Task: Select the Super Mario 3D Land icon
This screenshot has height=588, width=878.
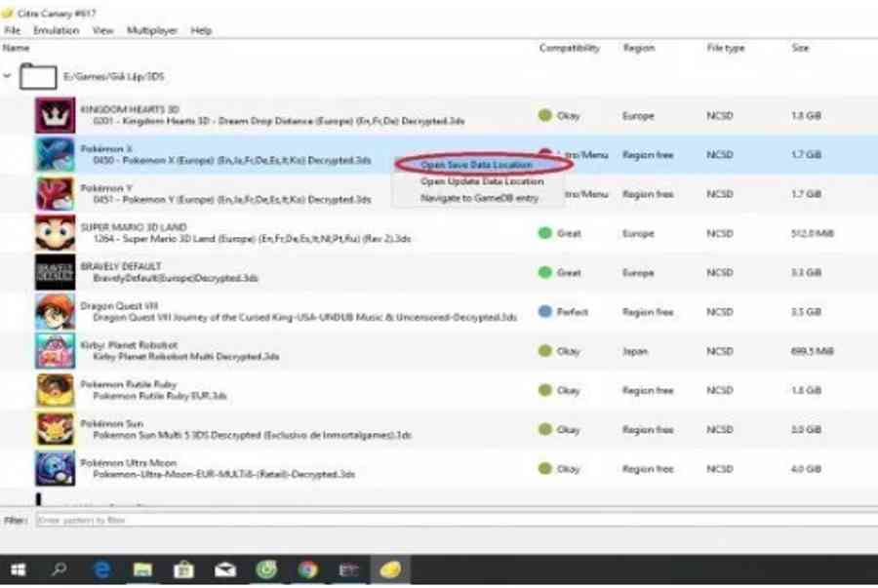Action: [x=55, y=233]
